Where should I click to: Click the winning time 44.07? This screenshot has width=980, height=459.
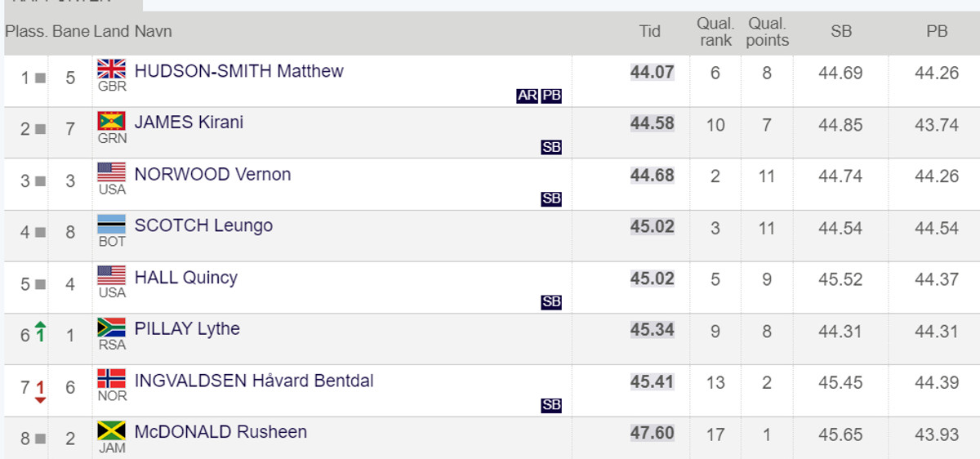(652, 73)
